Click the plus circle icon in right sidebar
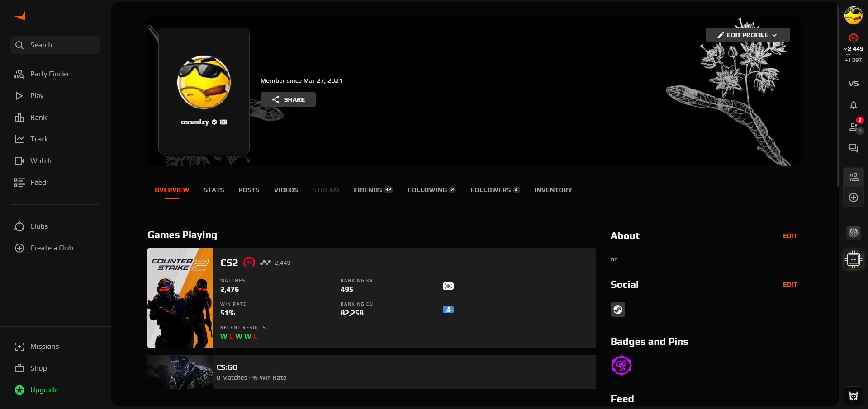 (853, 197)
